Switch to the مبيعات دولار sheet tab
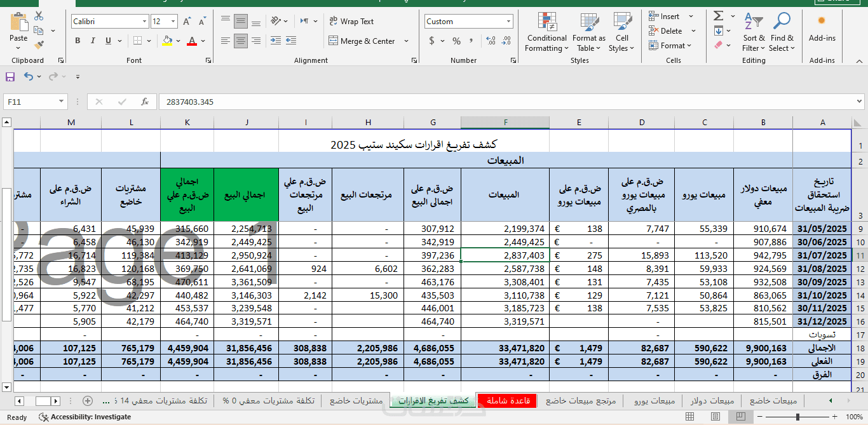This screenshot has height=425, width=868. pyautogui.click(x=712, y=401)
